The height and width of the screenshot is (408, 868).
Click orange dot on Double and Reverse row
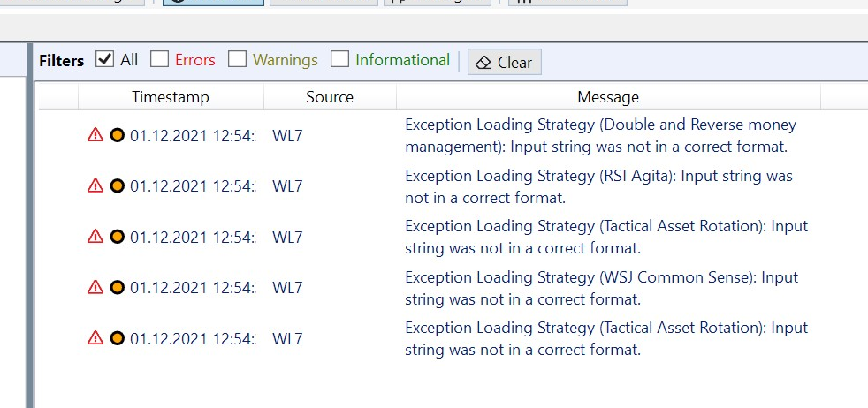pyautogui.click(x=117, y=135)
